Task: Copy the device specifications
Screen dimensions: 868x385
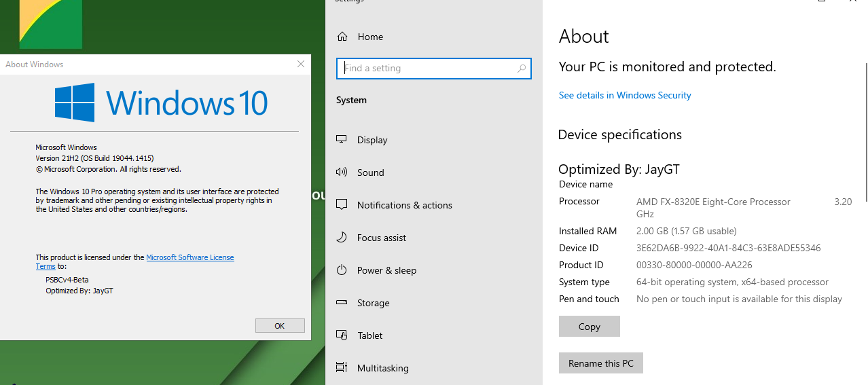Action: click(590, 327)
